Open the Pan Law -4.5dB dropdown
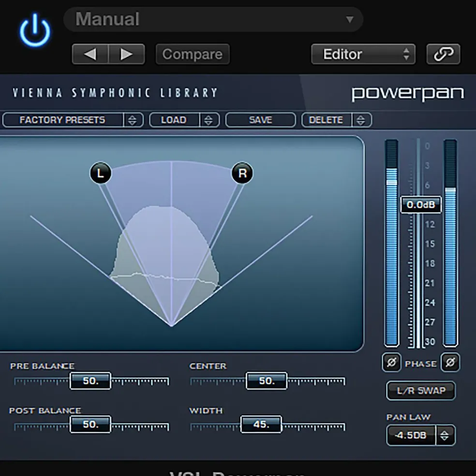 (x=411, y=435)
